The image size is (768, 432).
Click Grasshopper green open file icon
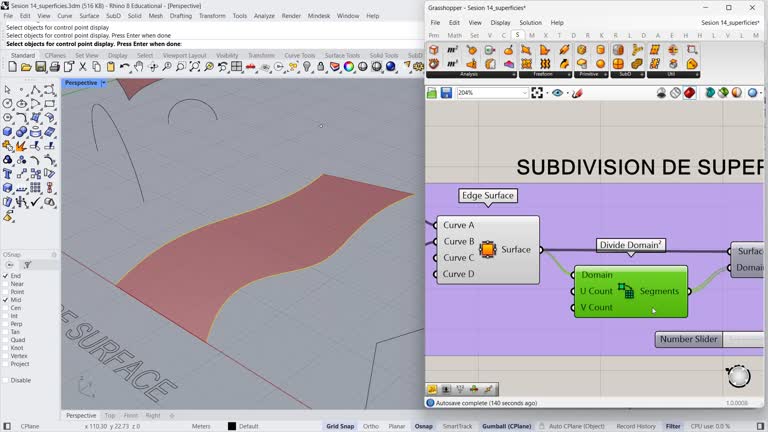point(432,93)
